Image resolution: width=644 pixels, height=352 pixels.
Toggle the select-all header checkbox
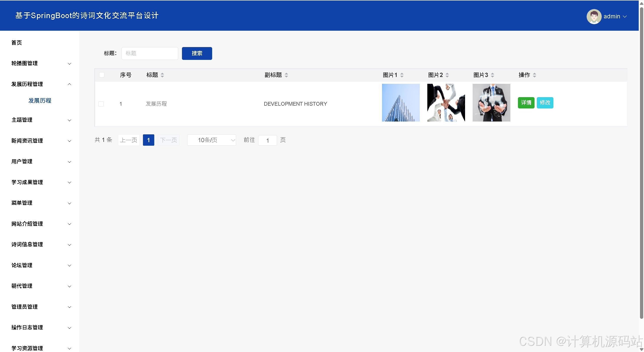[102, 75]
